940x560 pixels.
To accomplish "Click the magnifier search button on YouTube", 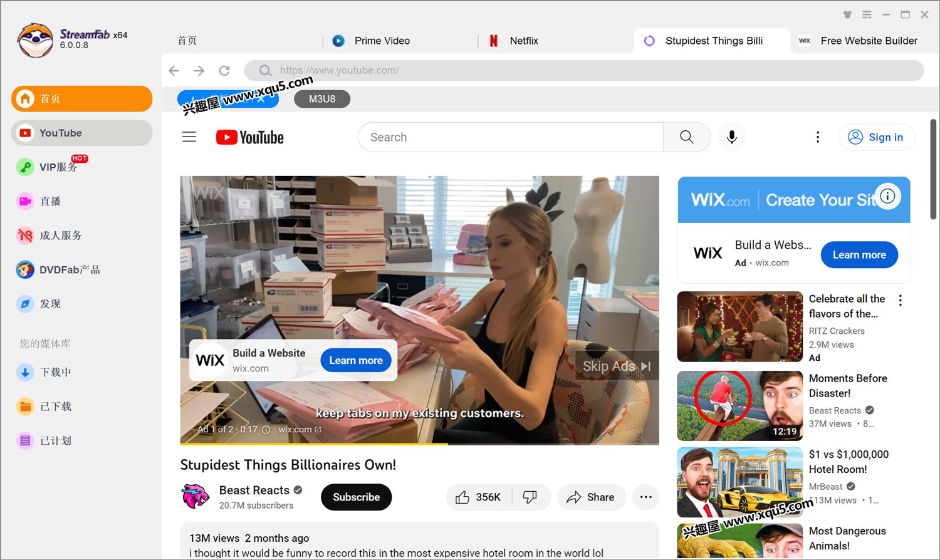I will pos(687,137).
